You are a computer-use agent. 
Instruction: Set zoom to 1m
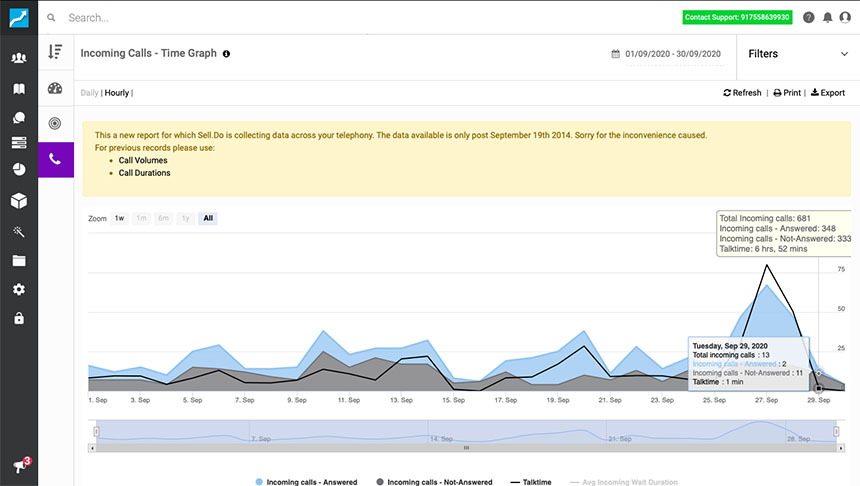142,218
